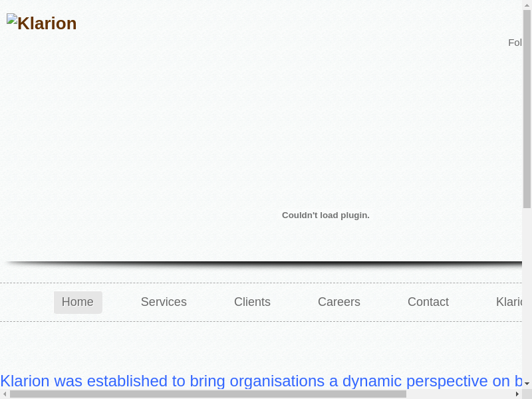Navigate to the Contact page
532x399 pixels.
click(428, 302)
